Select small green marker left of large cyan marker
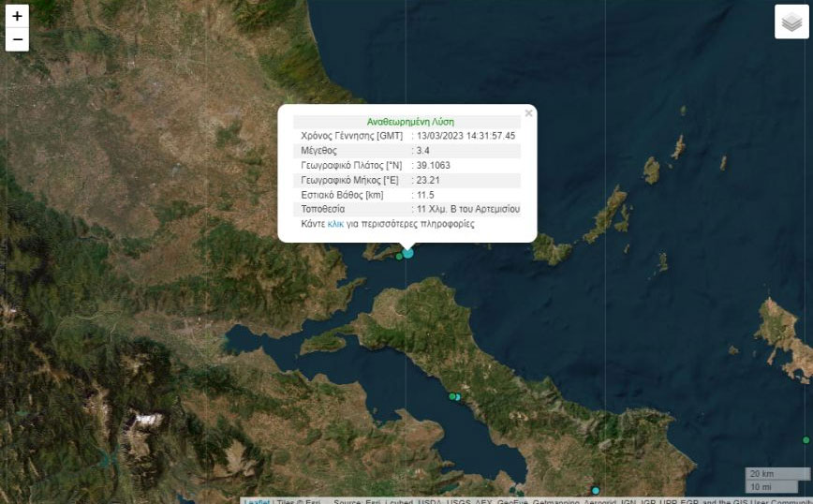The height and width of the screenshot is (504, 813). click(399, 257)
